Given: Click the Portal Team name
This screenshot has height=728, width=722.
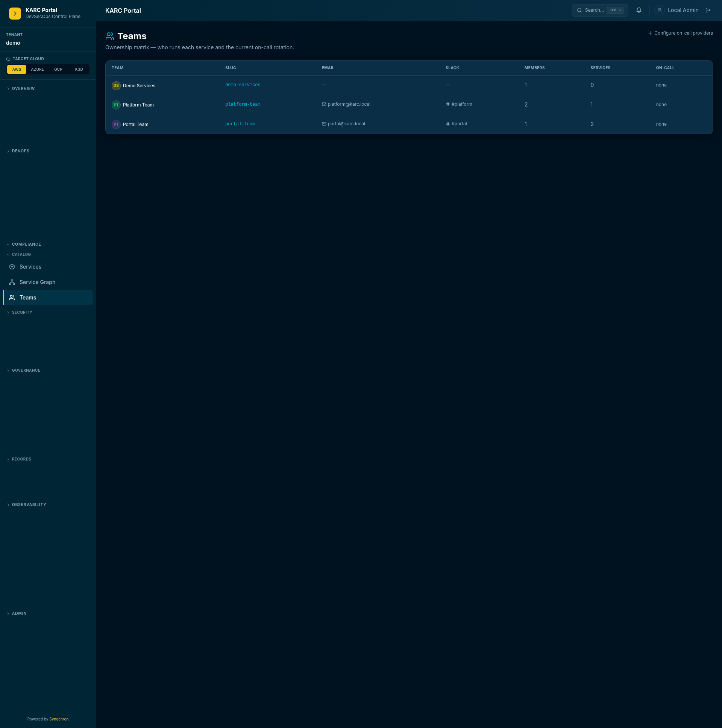Looking at the screenshot, I should pos(136,125).
